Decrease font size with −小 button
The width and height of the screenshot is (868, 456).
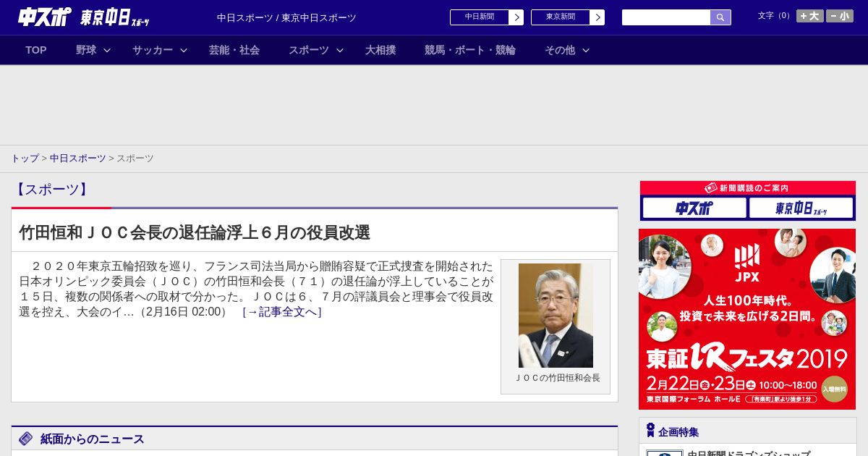[x=840, y=16]
